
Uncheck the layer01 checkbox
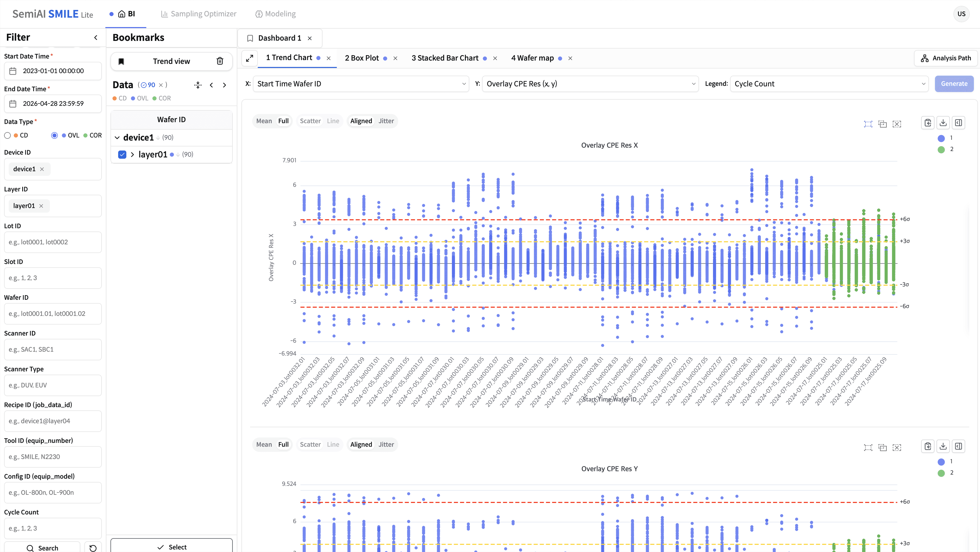coord(122,154)
